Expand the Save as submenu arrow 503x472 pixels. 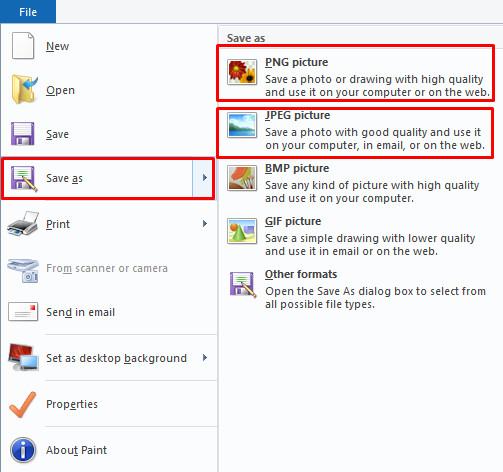(204, 178)
